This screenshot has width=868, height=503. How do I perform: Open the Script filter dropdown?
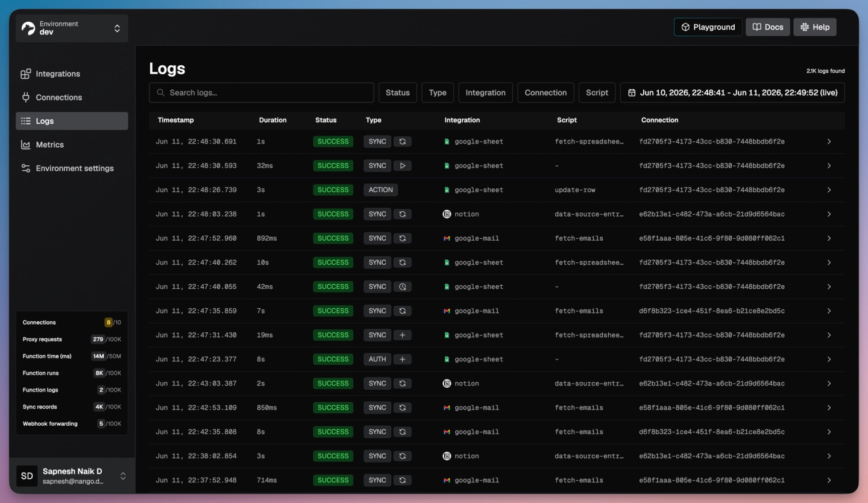click(597, 93)
